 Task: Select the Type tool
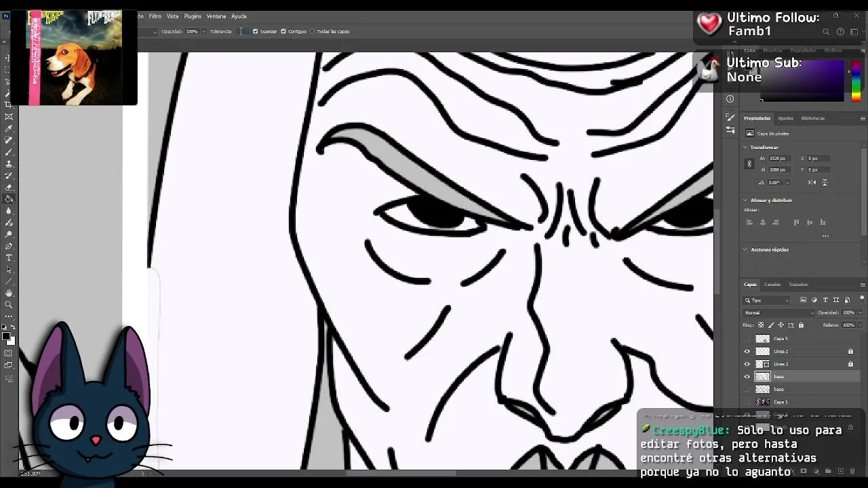(x=9, y=258)
